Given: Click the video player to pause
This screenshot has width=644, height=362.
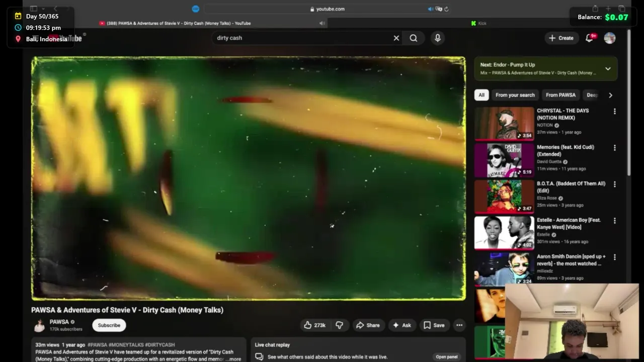Looking at the screenshot, I should (x=249, y=178).
